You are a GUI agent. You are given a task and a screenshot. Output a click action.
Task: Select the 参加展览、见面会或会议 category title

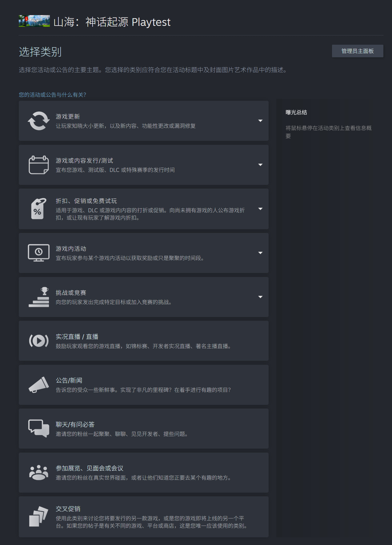pos(90,468)
